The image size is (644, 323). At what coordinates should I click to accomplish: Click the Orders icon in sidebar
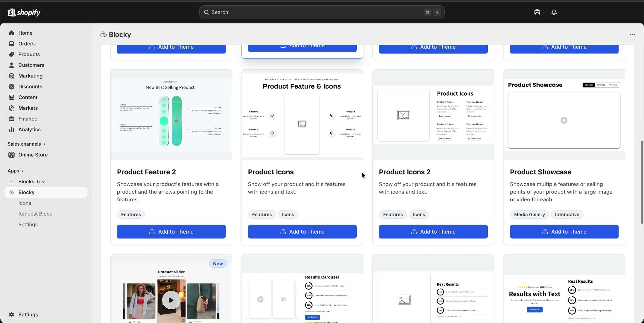click(x=11, y=44)
